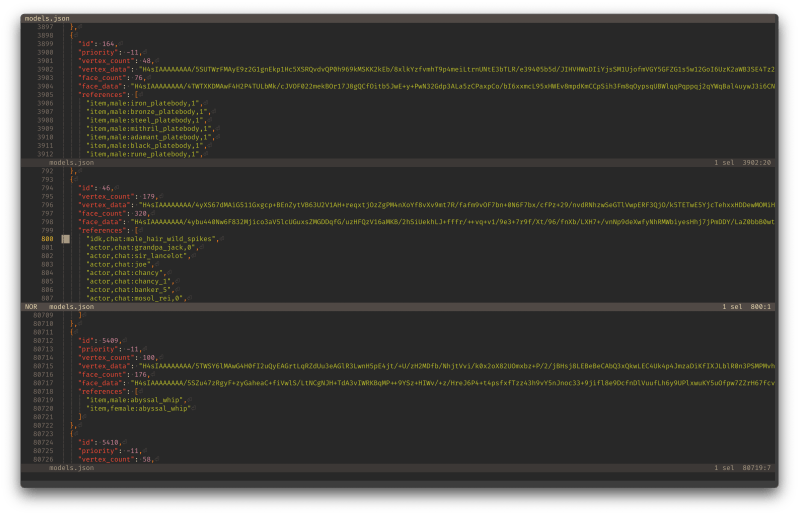This screenshot has height=515, width=799.
Task: Click the opening brace on line 80723
Action: (72, 434)
